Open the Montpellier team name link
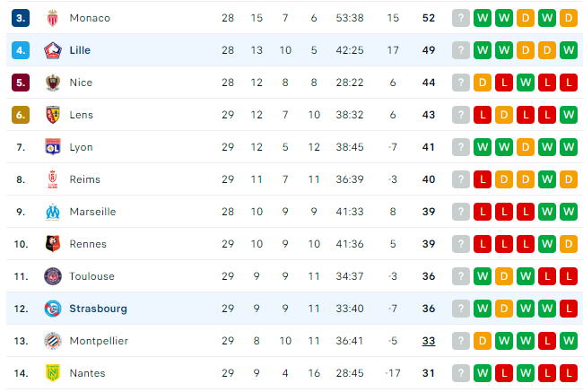The width and height of the screenshot is (583, 392). click(99, 341)
